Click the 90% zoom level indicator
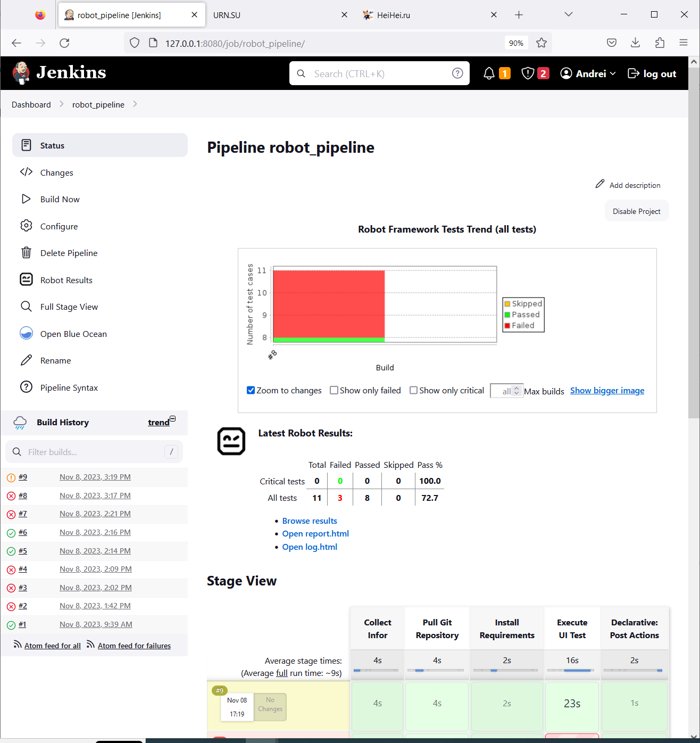 pos(516,43)
